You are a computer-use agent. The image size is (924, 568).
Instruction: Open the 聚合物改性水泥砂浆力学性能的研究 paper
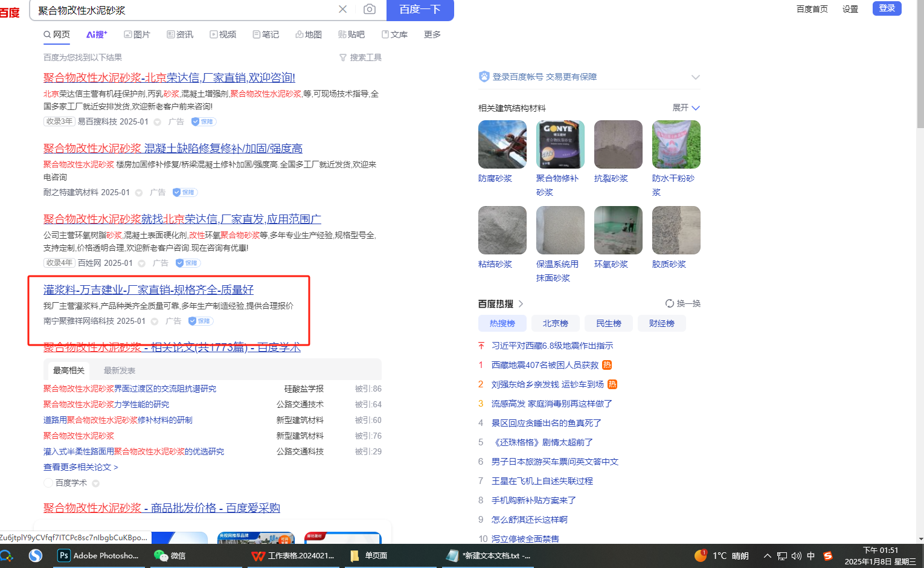pyautogui.click(x=106, y=404)
